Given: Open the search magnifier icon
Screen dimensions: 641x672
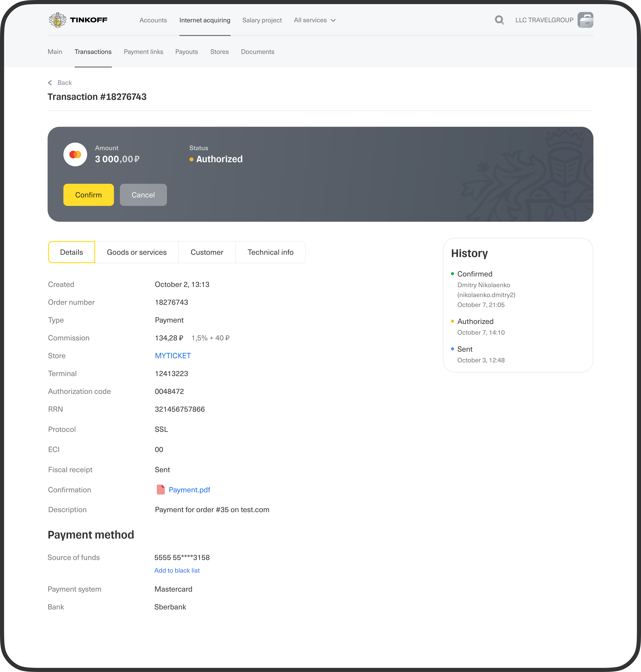Looking at the screenshot, I should 499,20.
